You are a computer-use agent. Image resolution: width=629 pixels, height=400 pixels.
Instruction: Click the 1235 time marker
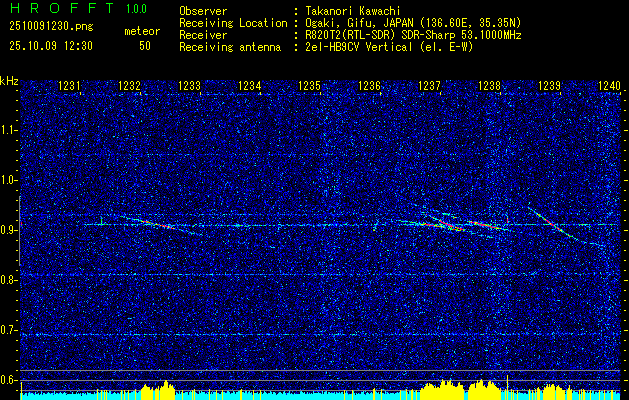309,85
